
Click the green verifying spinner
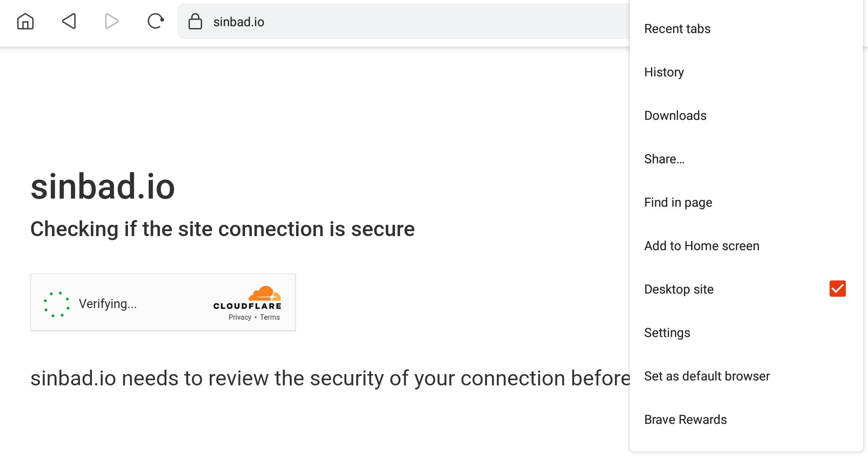tap(57, 304)
